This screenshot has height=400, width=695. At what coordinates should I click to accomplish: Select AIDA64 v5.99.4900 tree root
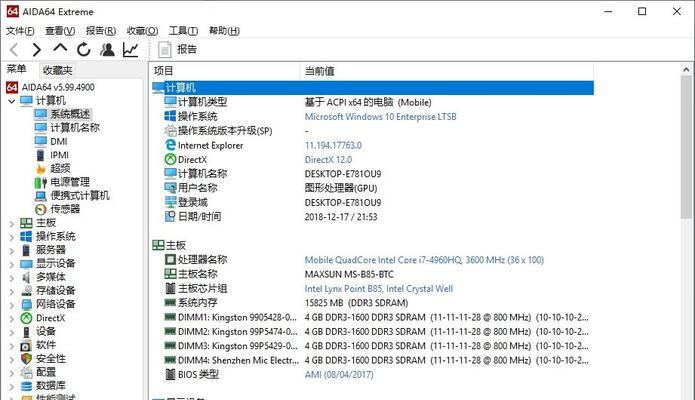point(58,87)
